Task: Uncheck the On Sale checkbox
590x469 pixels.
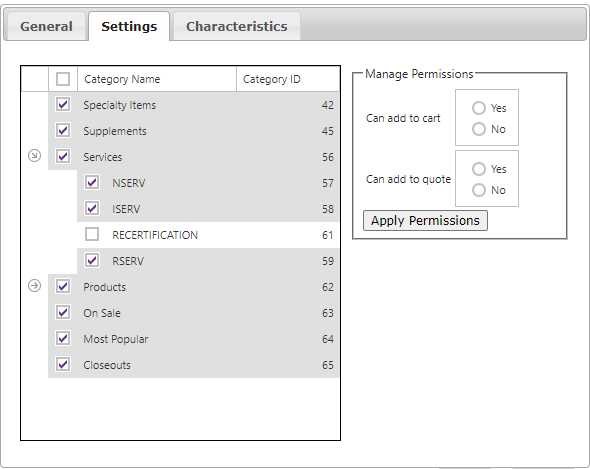Action: tap(63, 312)
